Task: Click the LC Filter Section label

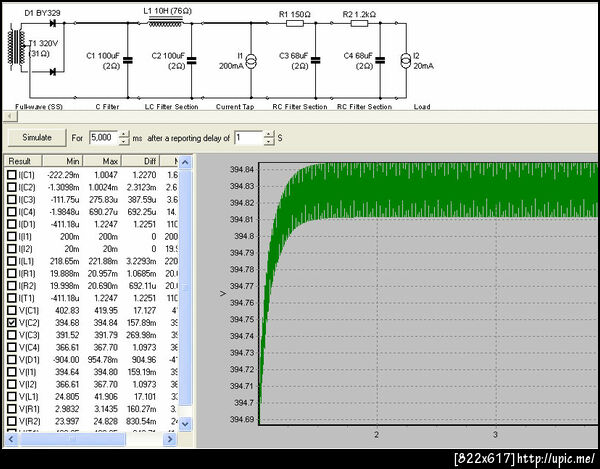Action: (x=171, y=107)
